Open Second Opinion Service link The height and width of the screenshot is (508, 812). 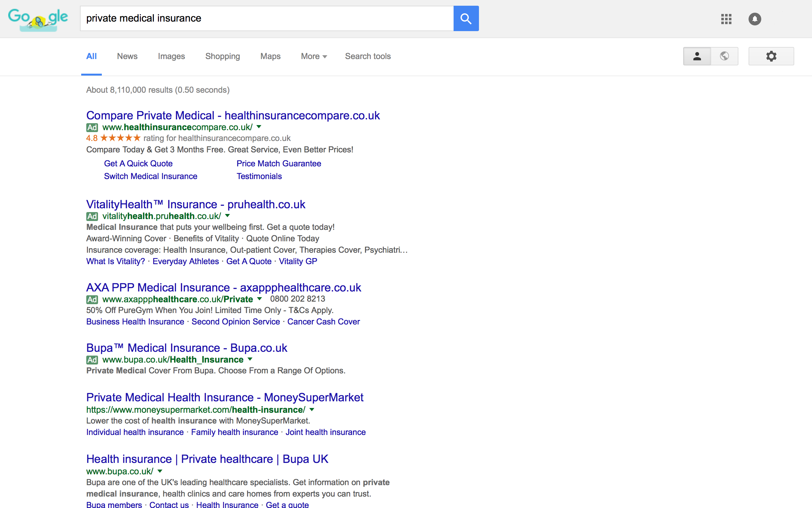point(236,322)
